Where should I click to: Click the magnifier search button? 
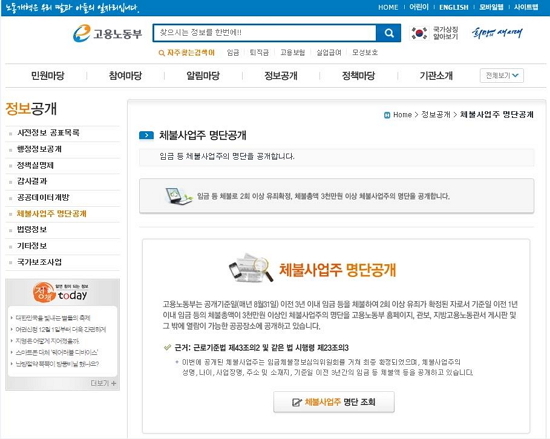pos(388,33)
